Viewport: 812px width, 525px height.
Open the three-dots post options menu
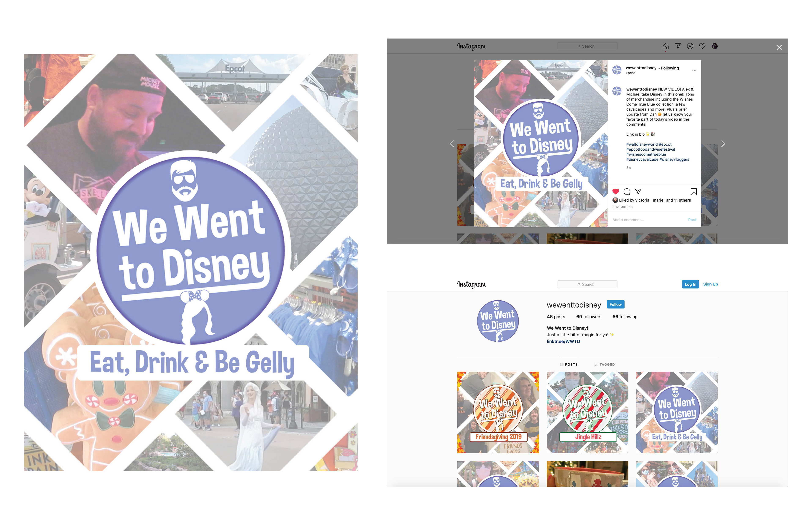point(694,70)
